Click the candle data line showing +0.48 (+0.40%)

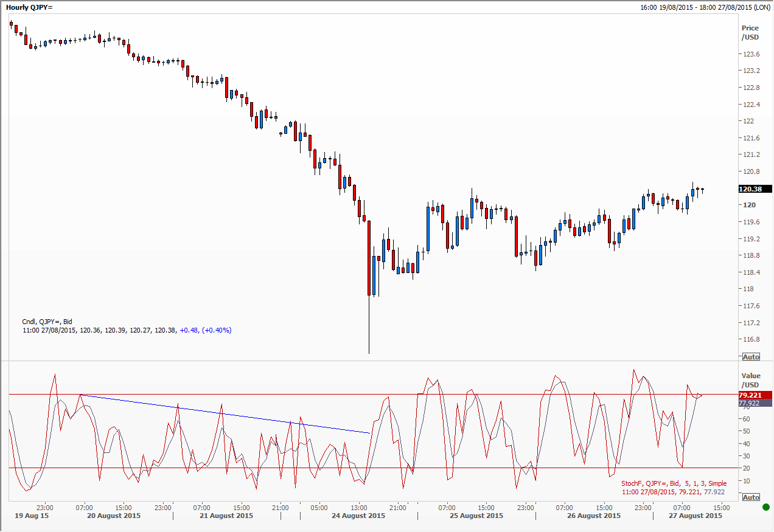(127, 330)
